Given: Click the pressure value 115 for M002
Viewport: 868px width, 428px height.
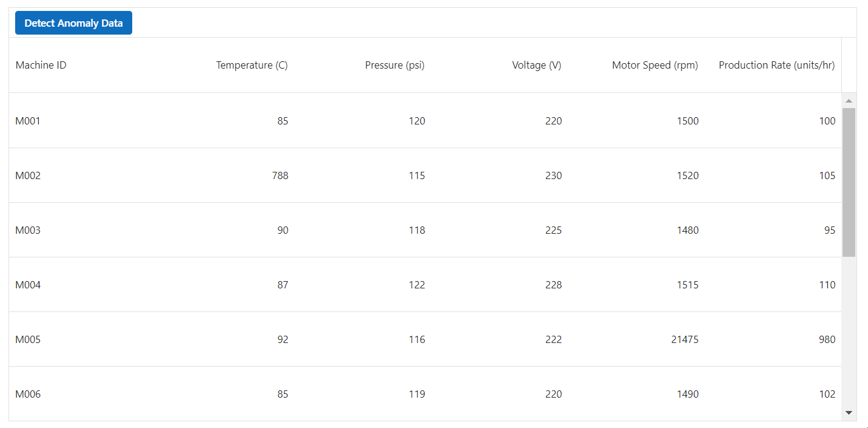Looking at the screenshot, I should point(417,175).
